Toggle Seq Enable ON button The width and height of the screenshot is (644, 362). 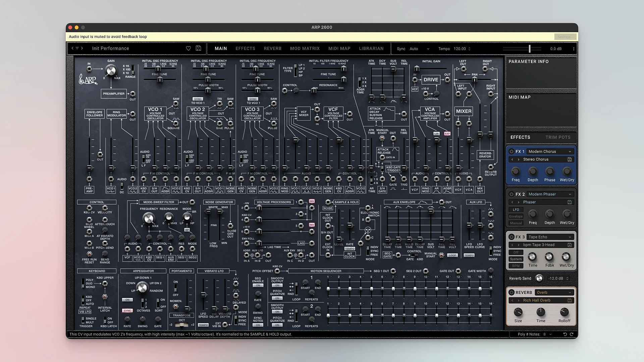coord(258,286)
